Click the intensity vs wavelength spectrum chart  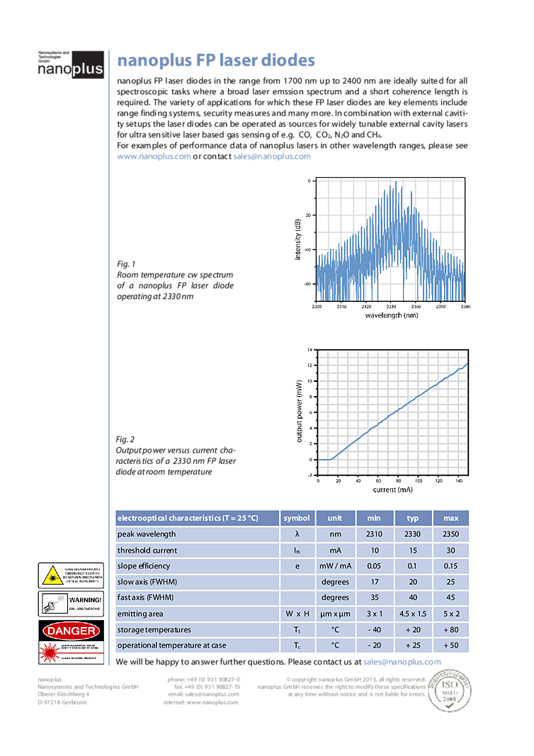[381, 247]
